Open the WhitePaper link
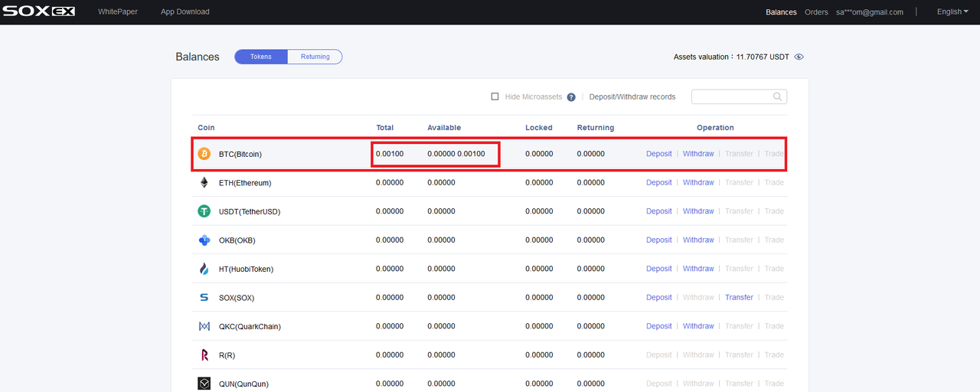Image resolution: width=980 pixels, height=392 pixels. click(118, 11)
